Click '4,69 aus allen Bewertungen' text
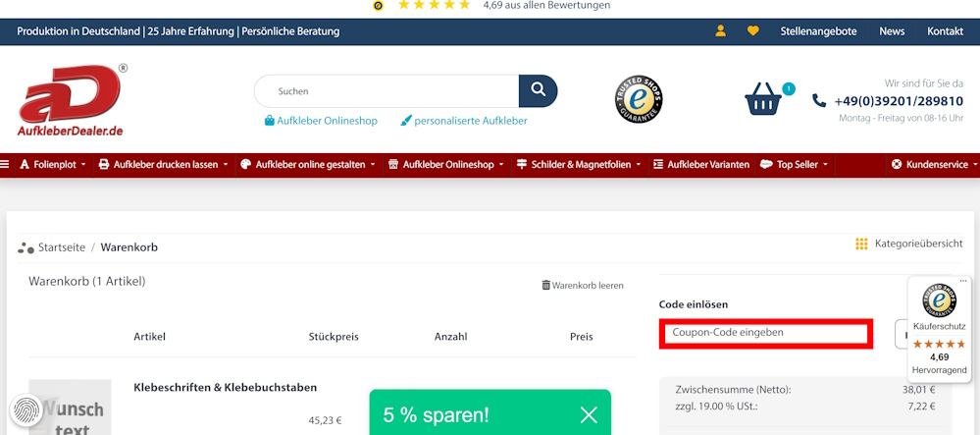This screenshot has height=435, width=980. tap(546, 5)
